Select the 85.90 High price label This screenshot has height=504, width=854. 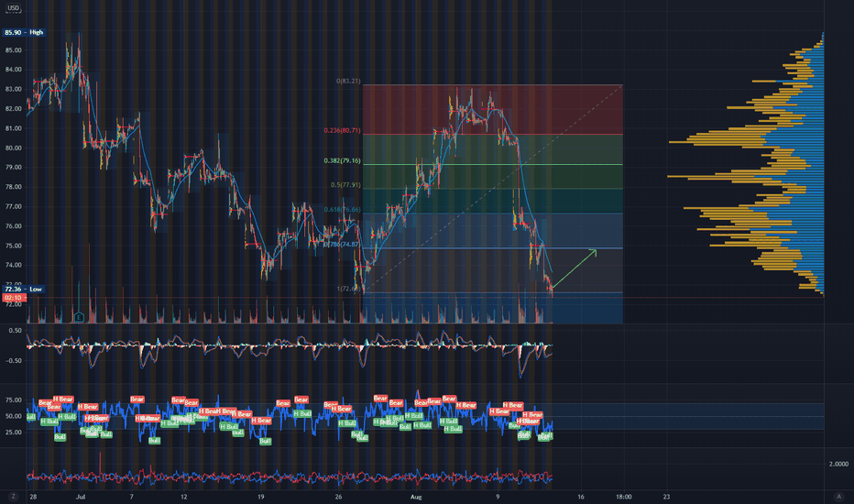(x=24, y=32)
